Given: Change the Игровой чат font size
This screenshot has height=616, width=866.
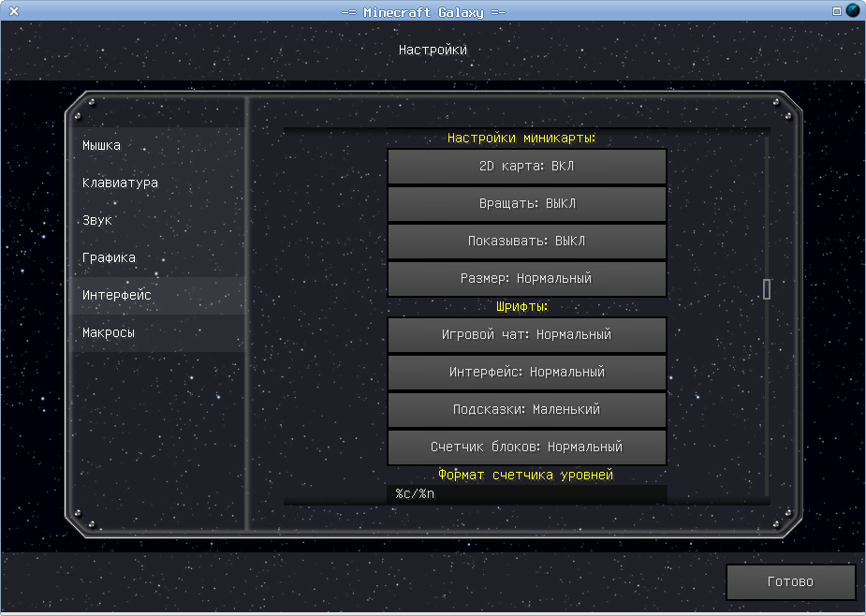Looking at the screenshot, I should coord(526,335).
